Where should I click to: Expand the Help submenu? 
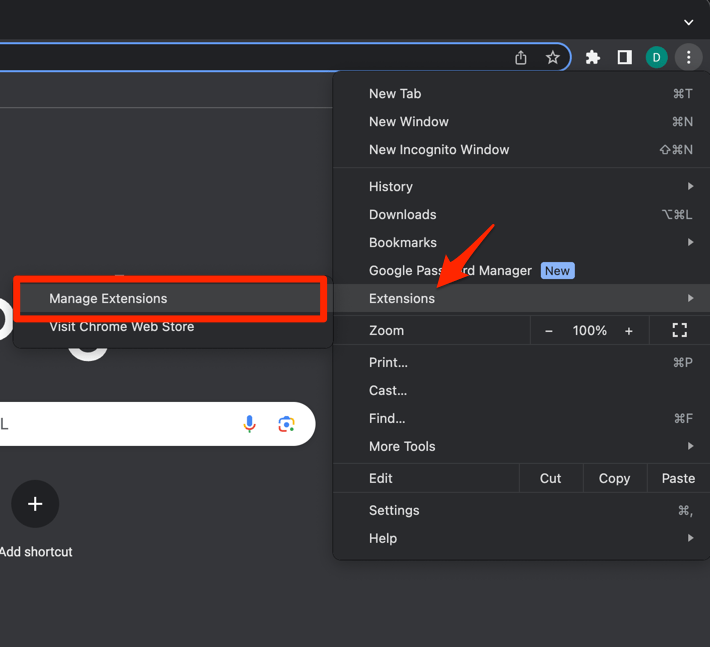[x=521, y=539]
